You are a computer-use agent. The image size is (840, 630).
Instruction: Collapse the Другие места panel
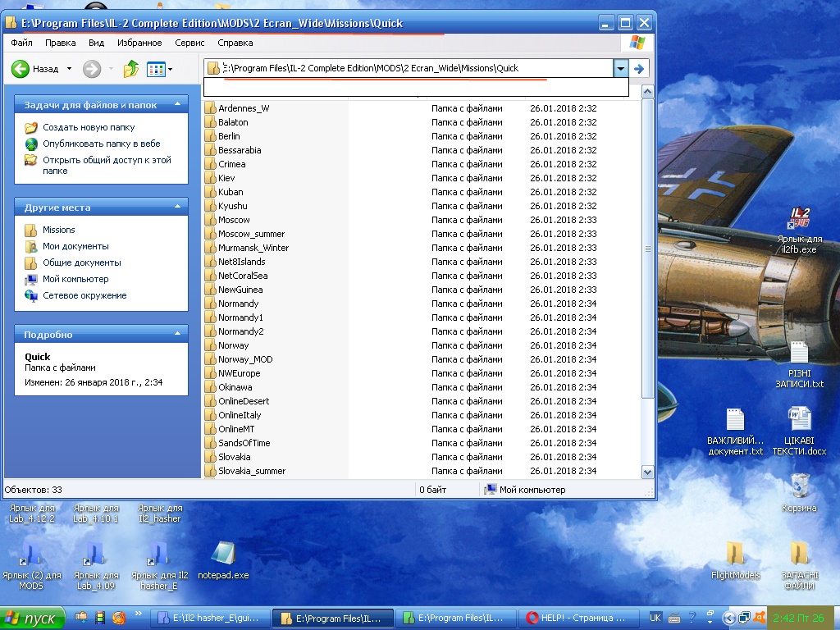coord(177,207)
